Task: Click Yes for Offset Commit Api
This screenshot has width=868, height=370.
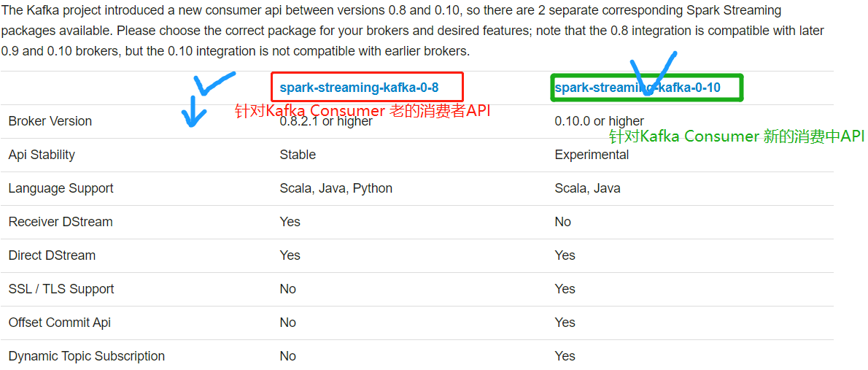Action: [x=565, y=323]
